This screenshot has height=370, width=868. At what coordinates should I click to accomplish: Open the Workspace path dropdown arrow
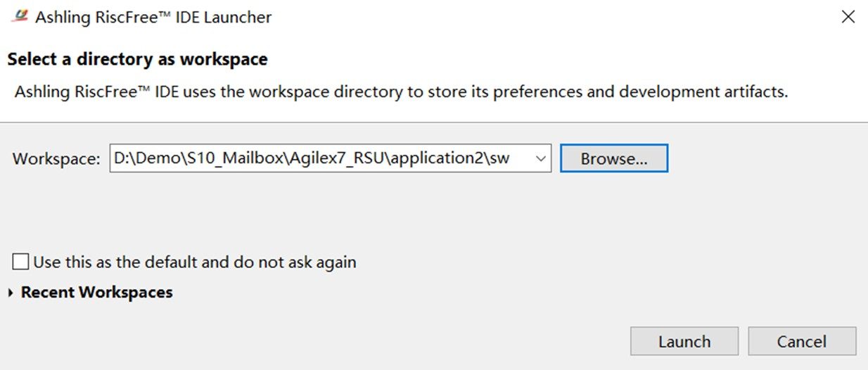pos(540,159)
